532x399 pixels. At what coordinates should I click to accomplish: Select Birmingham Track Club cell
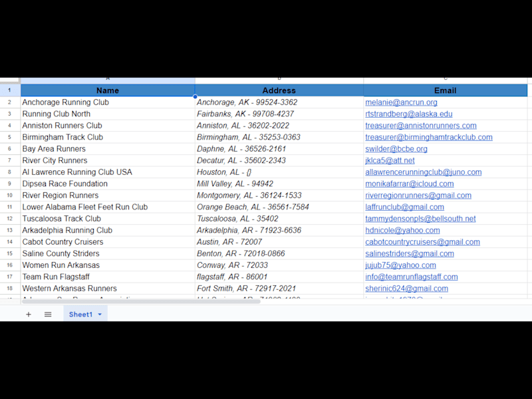108,138
